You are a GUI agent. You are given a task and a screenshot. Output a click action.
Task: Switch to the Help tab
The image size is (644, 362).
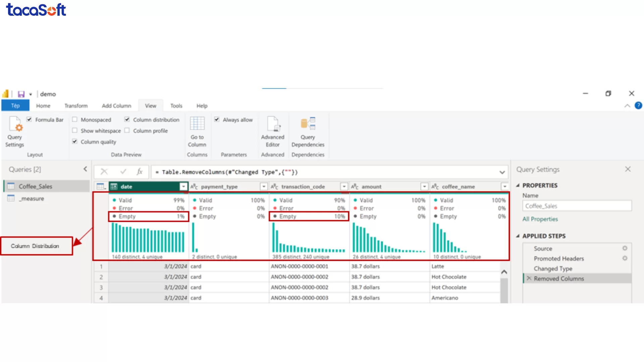(x=202, y=106)
